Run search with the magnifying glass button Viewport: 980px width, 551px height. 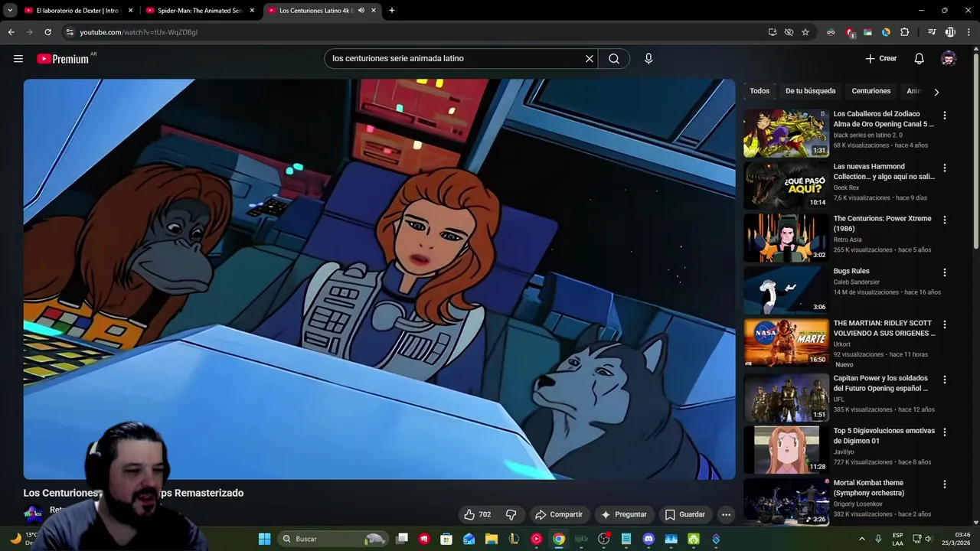tap(614, 59)
